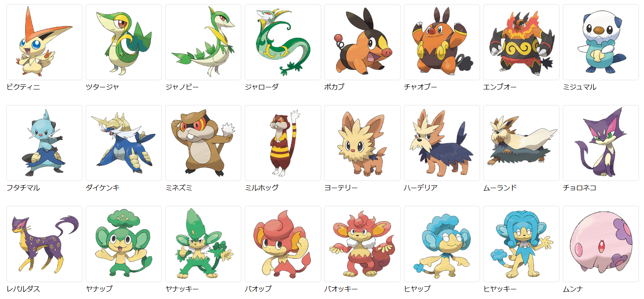The image size is (644, 299).
Task: Select the purple チョロネコ cat image
Action: tap(601, 143)
